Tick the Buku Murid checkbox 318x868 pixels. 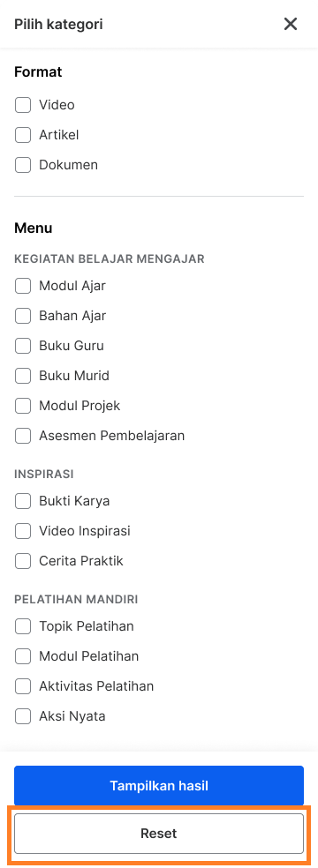[x=23, y=375]
